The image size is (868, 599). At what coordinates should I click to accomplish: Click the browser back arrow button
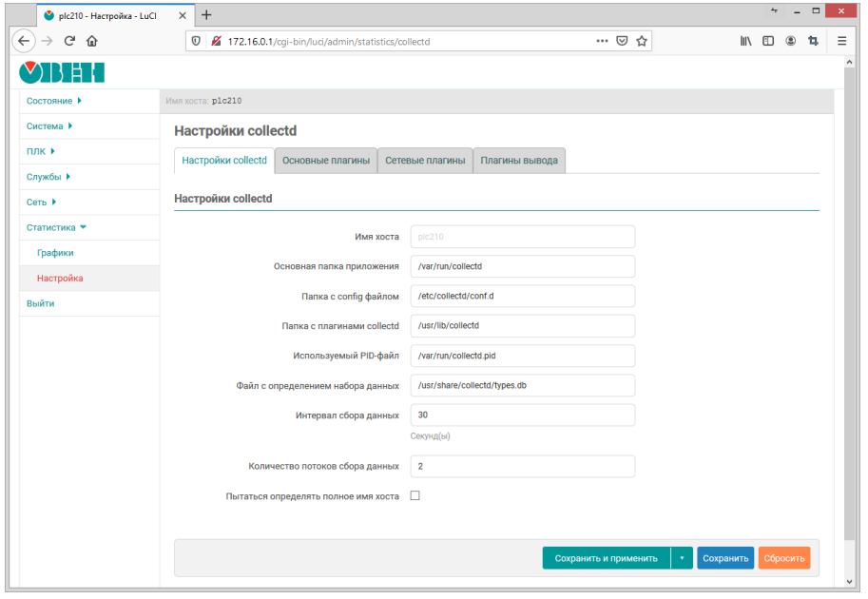[24, 41]
